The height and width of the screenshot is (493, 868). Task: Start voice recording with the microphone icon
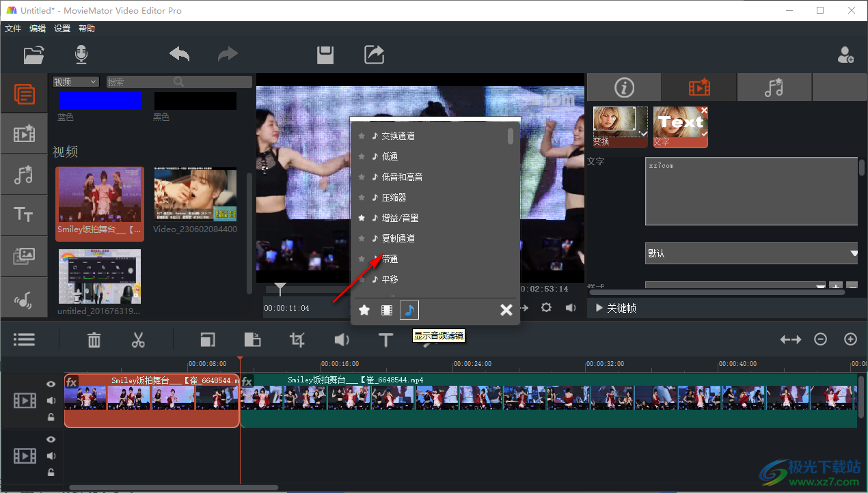pyautogui.click(x=81, y=55)
